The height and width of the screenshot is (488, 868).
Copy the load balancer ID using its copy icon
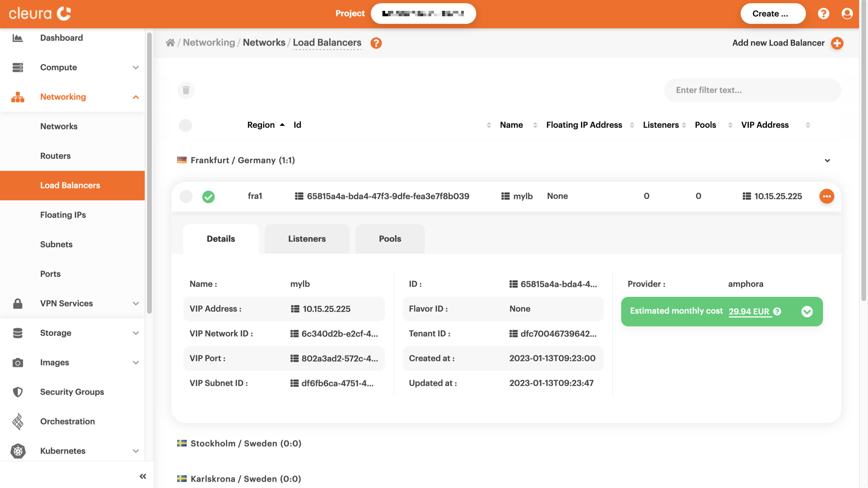[298, 196]
